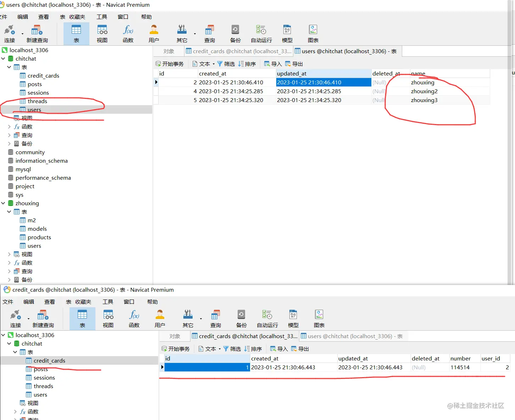Click Export button in lower credit_cards window
The width and height of the screenshot is (515, 420).
point(300,349)
